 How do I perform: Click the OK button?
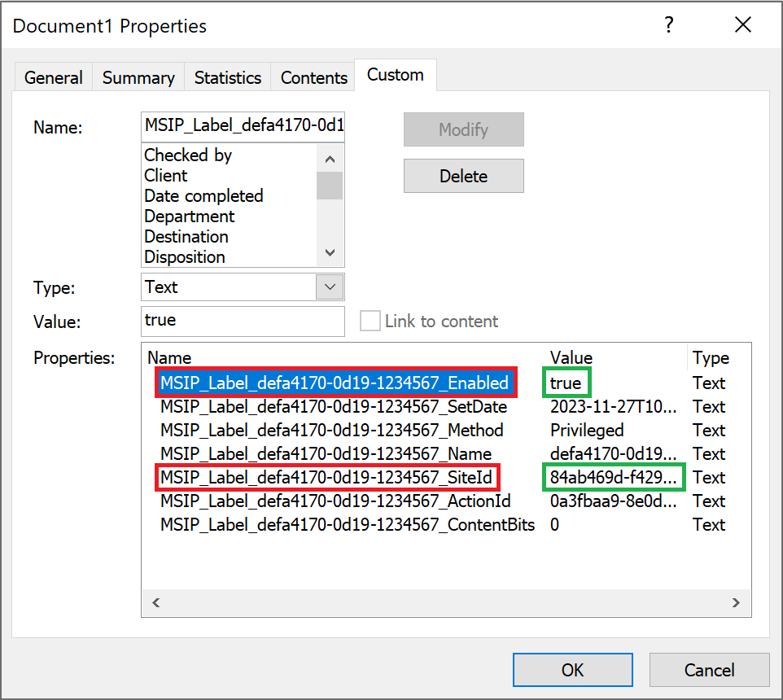pos(572,669)
